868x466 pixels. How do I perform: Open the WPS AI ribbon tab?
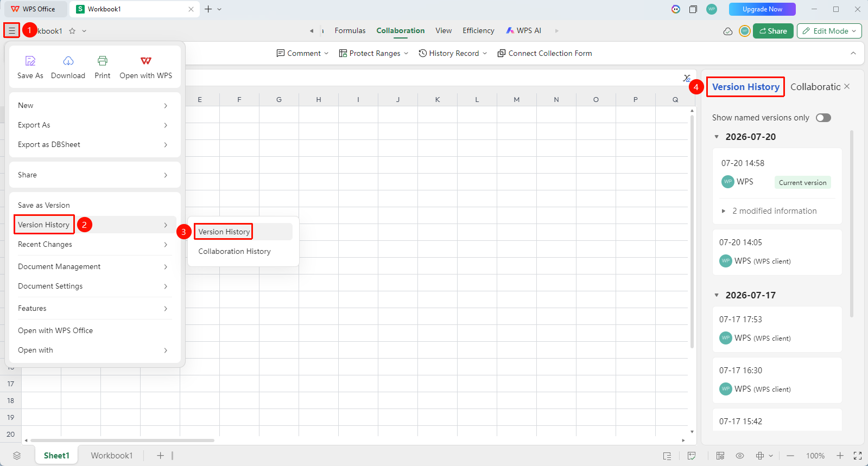point(524,31)
